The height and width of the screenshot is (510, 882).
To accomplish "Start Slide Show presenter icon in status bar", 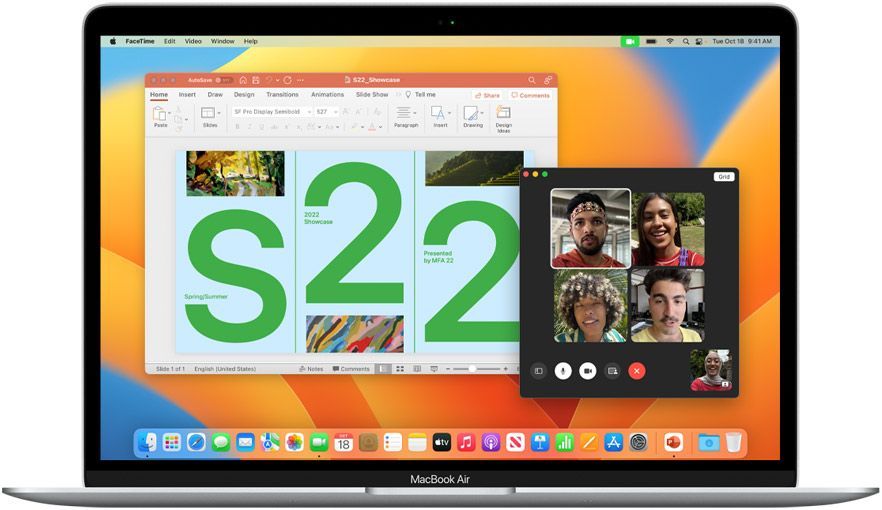I will tap(434, 369).
